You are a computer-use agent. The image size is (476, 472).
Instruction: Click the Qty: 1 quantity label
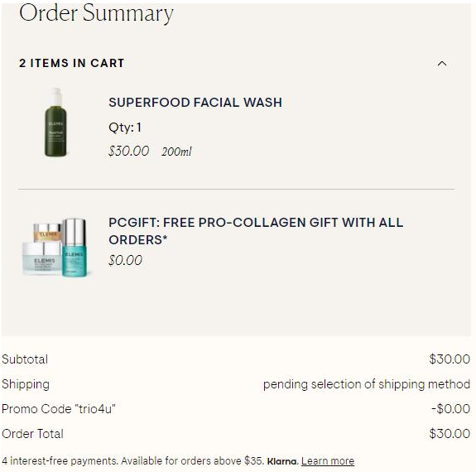tap(125, 128)
